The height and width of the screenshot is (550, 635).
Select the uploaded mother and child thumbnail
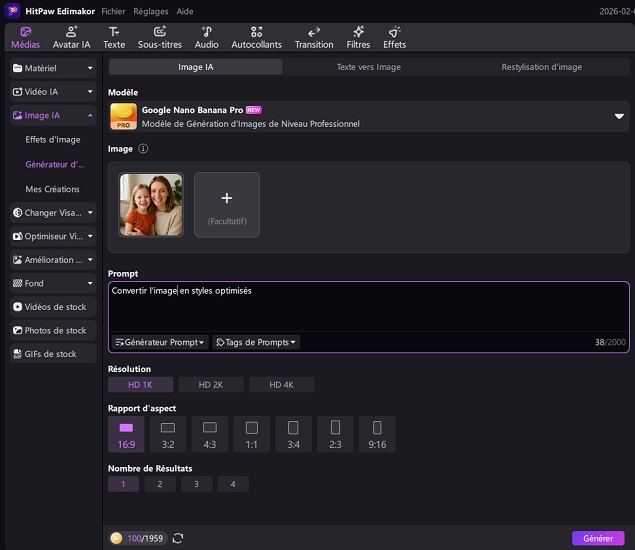point(151,205)
